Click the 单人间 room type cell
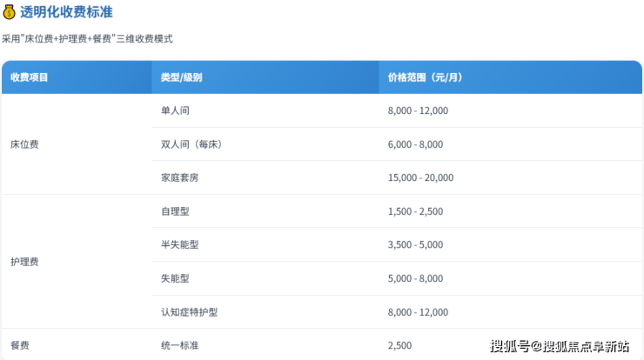The image size is (644, 360). point(176,111)
